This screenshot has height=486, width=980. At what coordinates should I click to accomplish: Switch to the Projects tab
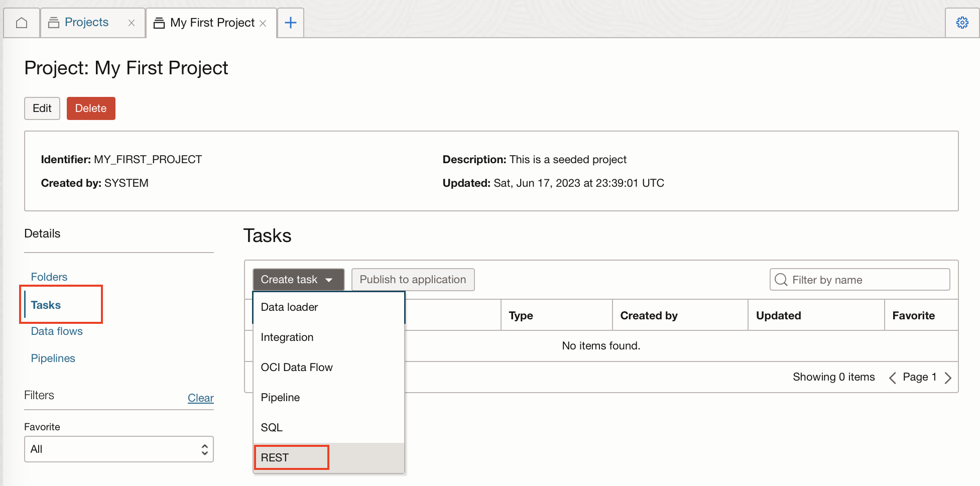(x=86, y=22)
